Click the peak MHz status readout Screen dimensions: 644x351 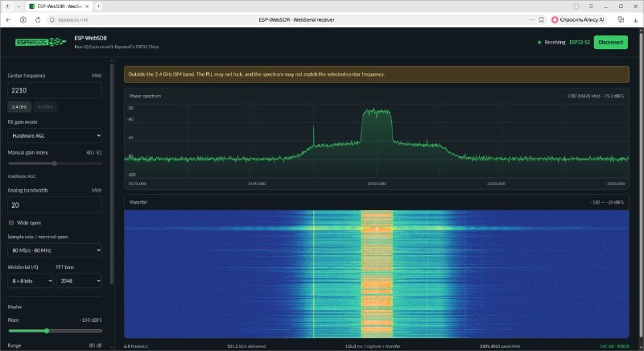point(500,346)
